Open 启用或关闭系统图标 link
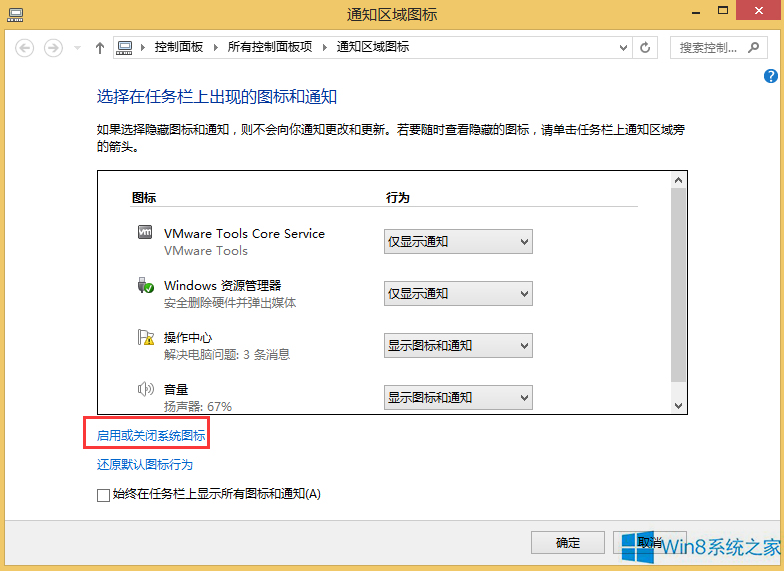 151,436
